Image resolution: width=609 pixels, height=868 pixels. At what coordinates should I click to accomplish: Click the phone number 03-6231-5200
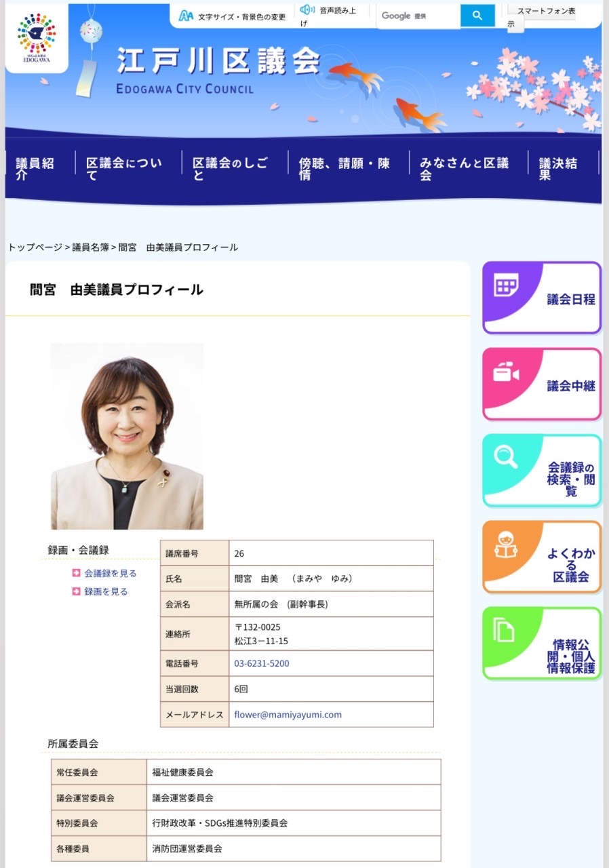click(262, 663)
